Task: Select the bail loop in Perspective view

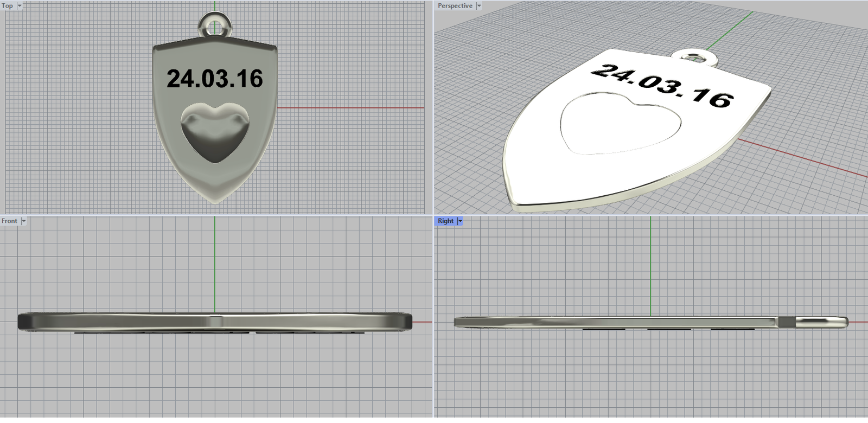Action: pyautogui.click(x=694, y=56)
